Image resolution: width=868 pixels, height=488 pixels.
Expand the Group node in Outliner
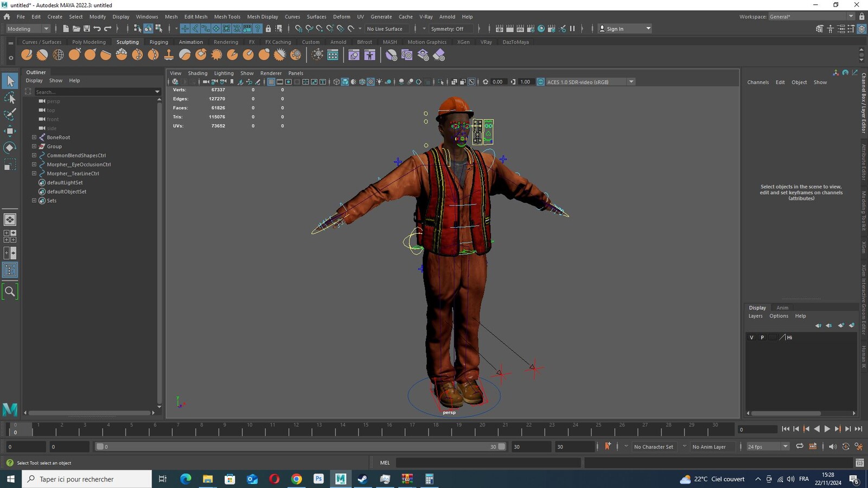[x=34, y=146]
